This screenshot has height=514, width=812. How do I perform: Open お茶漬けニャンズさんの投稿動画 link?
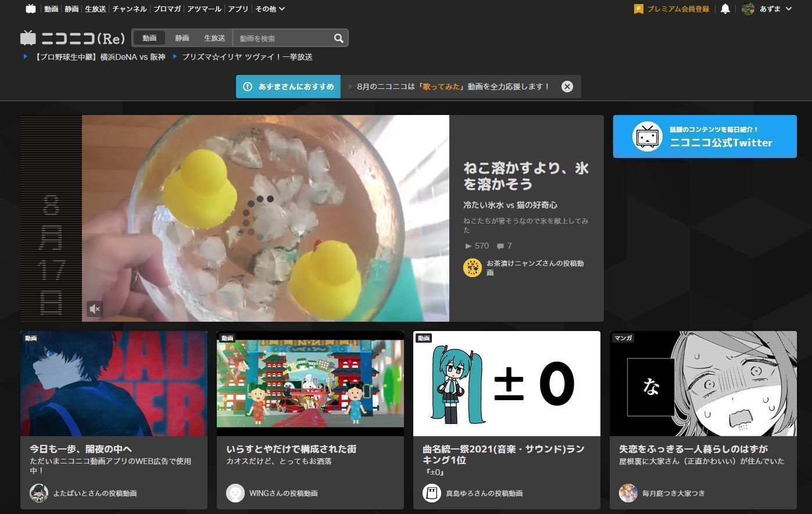(535, 268)
